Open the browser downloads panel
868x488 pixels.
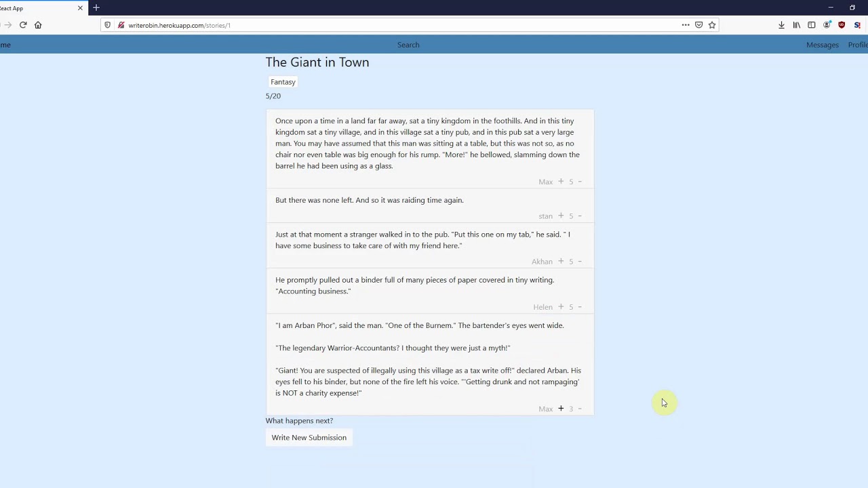point(781,25)
